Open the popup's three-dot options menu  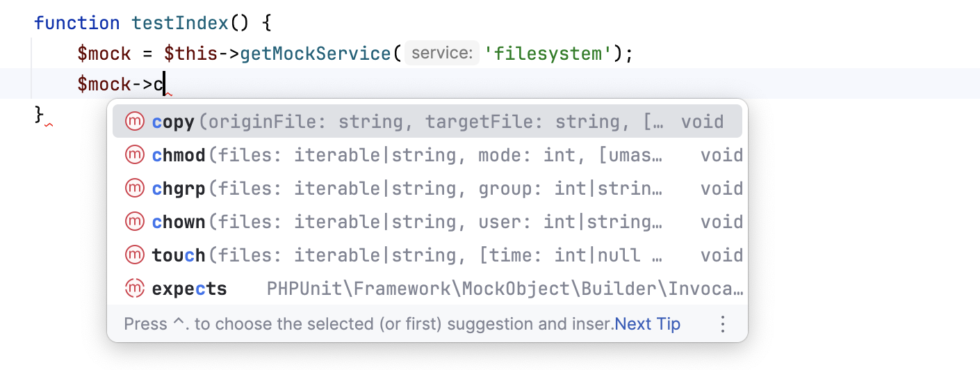coord(723,324)
